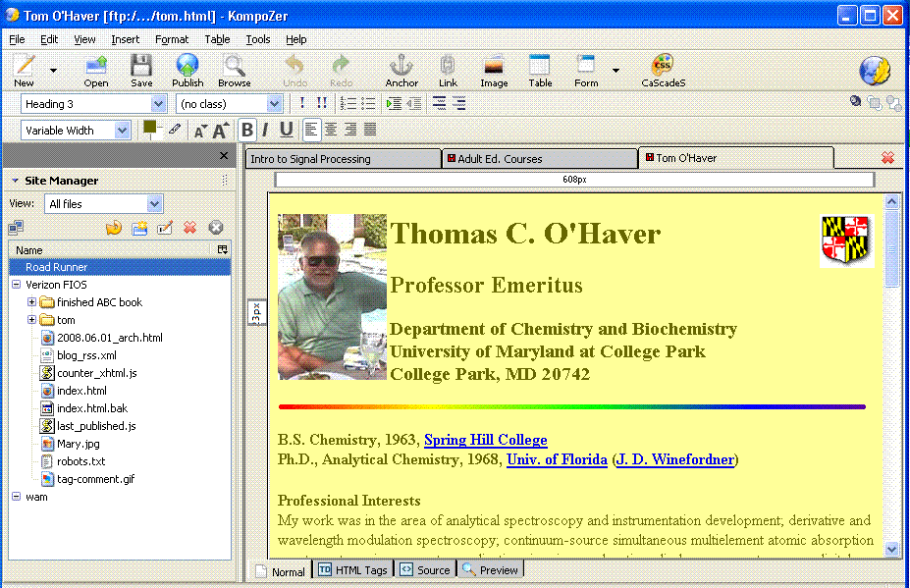Collapse the wam site node
The height and width of the screenshot is (588, 910).
17,497
